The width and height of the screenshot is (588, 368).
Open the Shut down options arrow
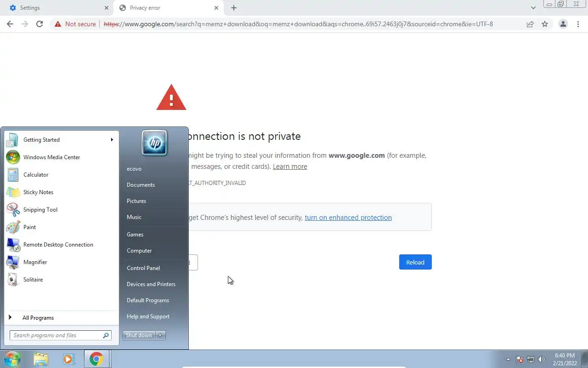160,335
